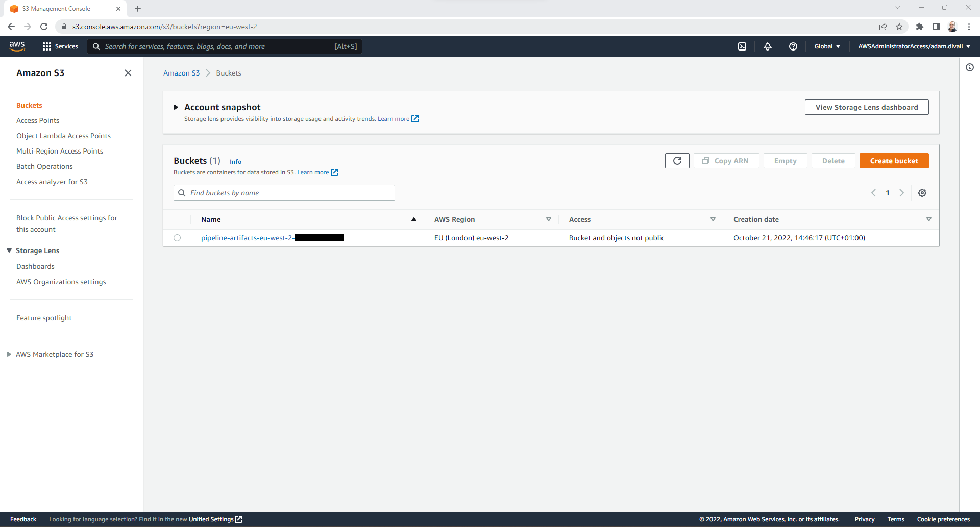Screen dimensions: 980x527
Task: Sort by AWS Region column
Action: click(549, 219)
